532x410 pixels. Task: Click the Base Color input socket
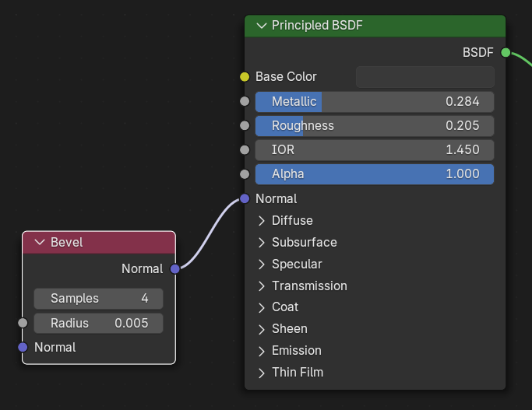245,77
